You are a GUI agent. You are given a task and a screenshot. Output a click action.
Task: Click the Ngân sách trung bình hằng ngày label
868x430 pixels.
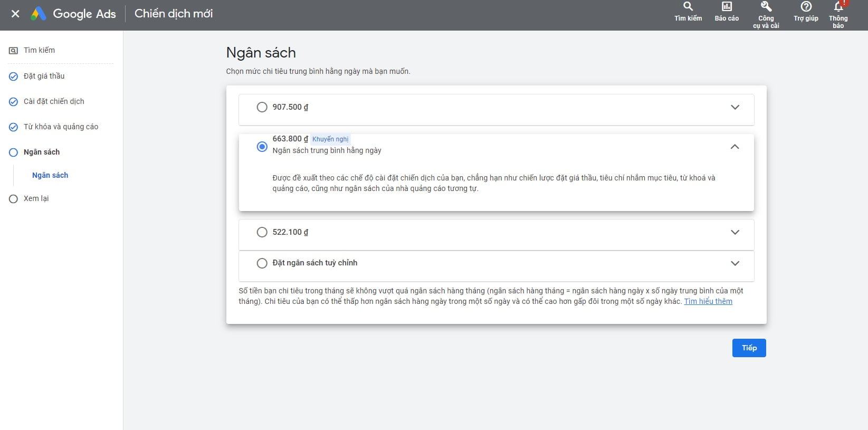point(327,150)
